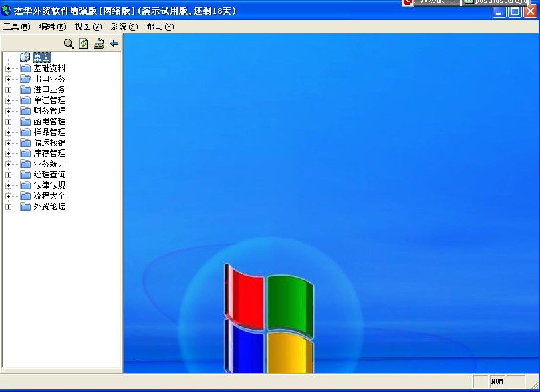Select the 财务管理 label
The height and width of the screenshot is (392, 540).
click(49, 111)
